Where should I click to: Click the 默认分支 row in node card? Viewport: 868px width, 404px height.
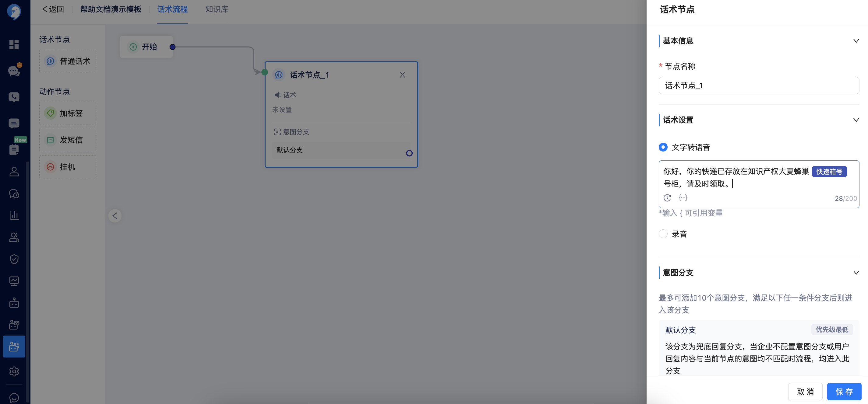pyautogui.click(x=341, y=150)
